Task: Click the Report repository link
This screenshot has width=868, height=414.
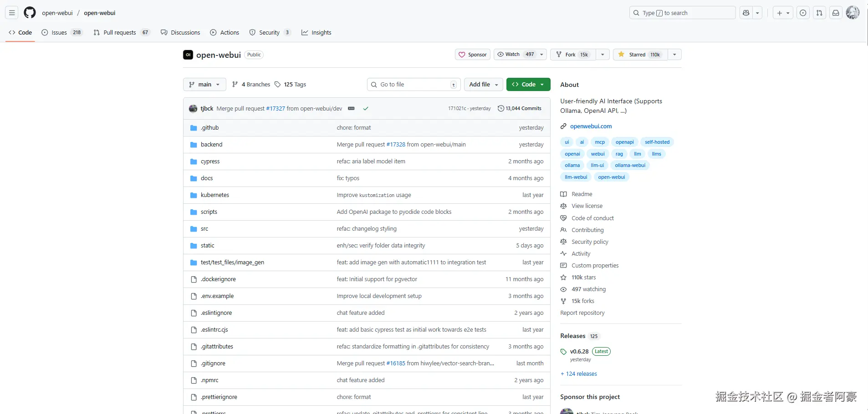Action: [582, 313]
